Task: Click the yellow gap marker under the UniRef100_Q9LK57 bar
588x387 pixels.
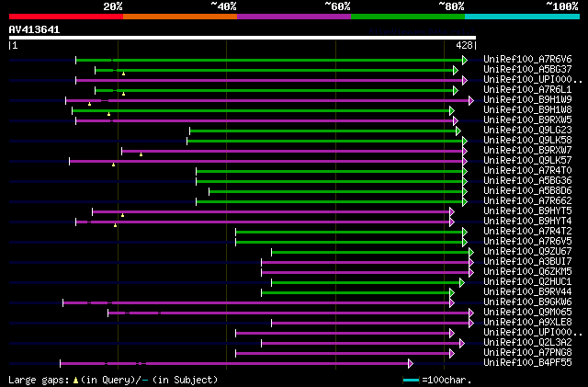Action: (x=113, y=165)
